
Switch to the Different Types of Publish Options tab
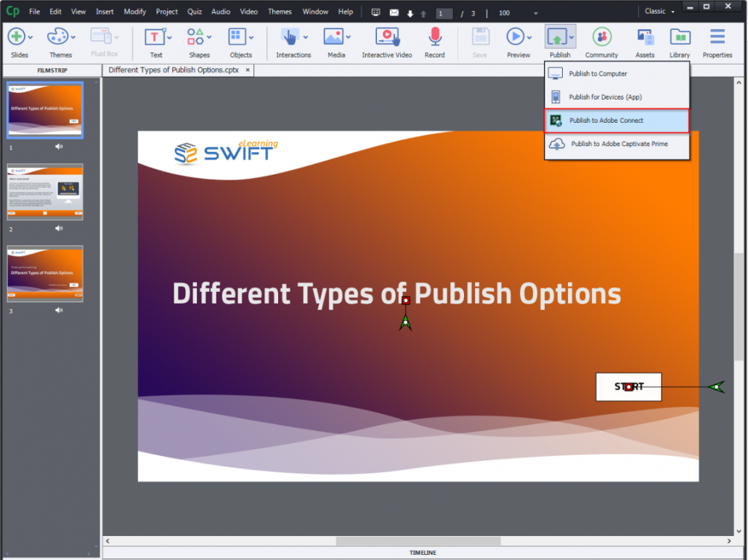[x=174, y=70]
